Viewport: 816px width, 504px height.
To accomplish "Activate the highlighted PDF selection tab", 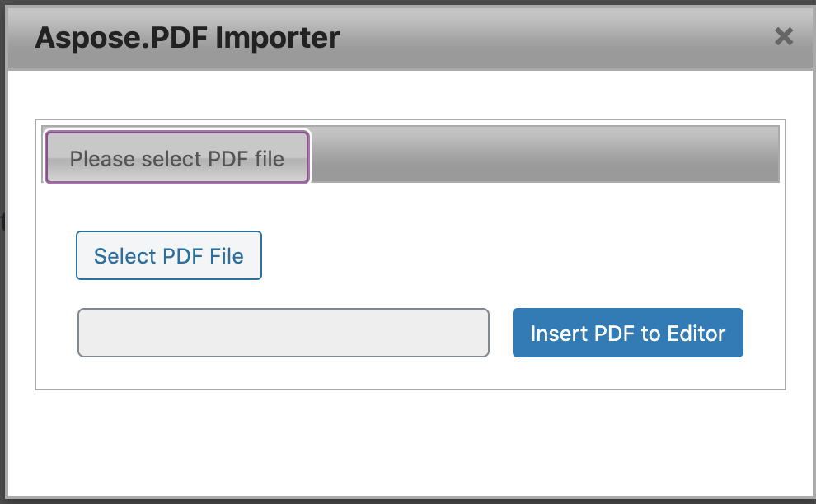I will point(176,157).
